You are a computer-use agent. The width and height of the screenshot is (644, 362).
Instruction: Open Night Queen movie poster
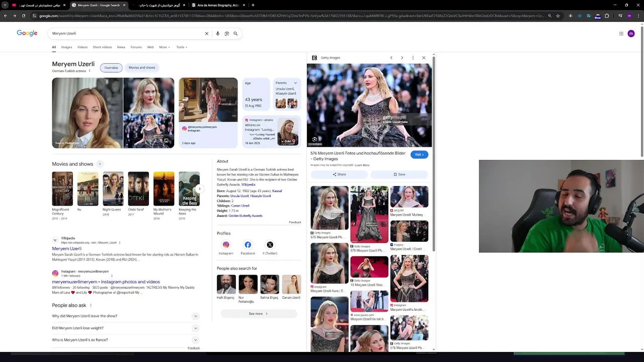point(113,189)
